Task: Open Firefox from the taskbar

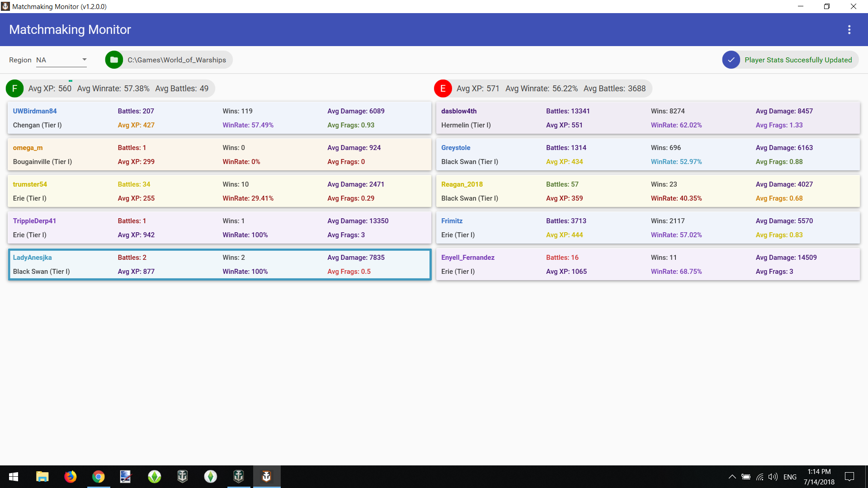Action: (70, 477)
